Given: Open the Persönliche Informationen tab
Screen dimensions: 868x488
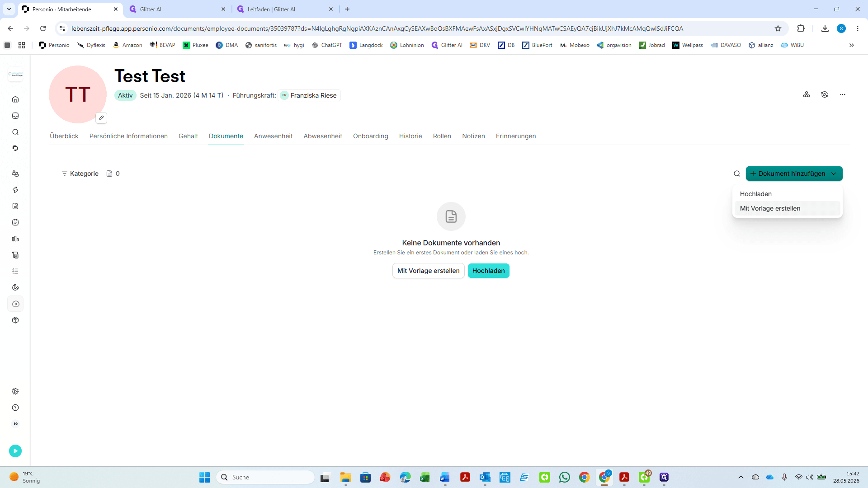Looking at the screenshot, I should click(x=128, y=136).
